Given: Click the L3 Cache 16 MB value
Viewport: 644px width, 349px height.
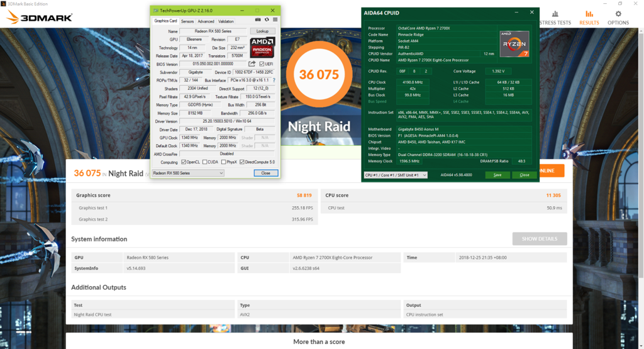Looking at the screenshot, I should [x=508, y=95].
